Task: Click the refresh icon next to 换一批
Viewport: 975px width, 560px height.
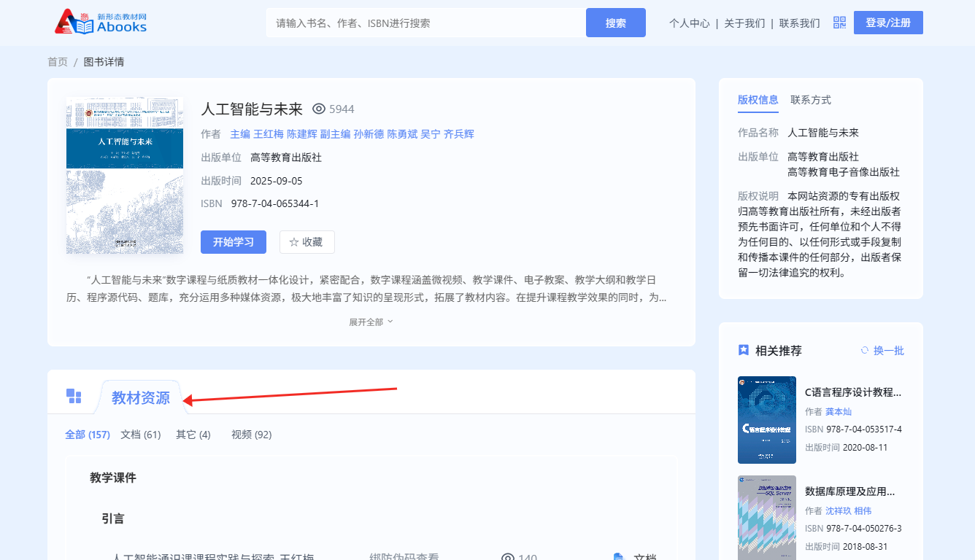Action: (x=865, y=350)
